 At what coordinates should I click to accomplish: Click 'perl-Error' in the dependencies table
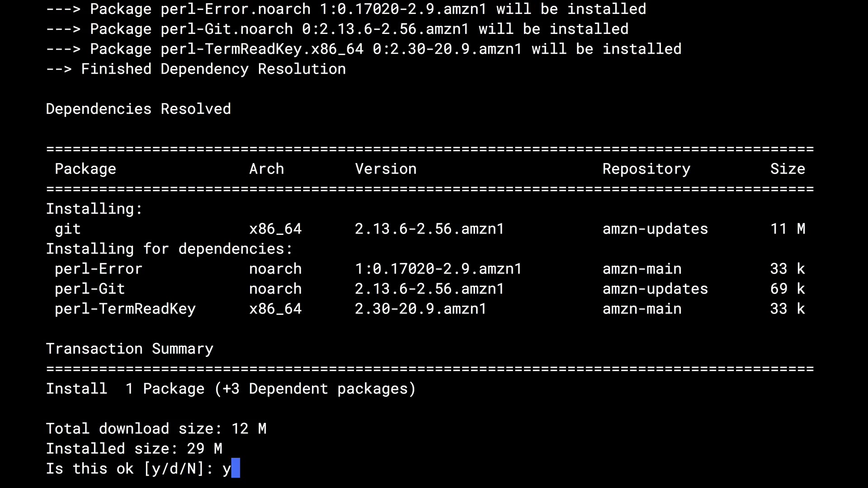(x=99, y=269)
